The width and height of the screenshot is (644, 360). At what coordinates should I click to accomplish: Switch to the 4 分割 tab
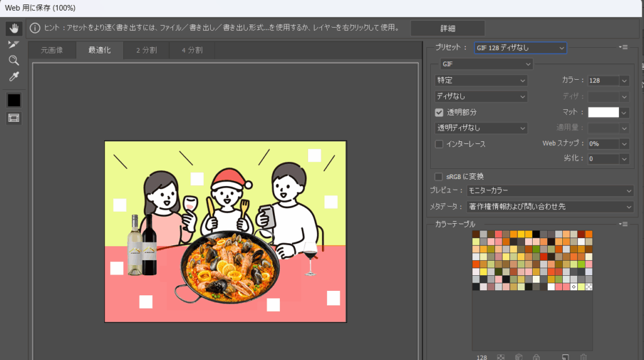click(x=192, y=50)
